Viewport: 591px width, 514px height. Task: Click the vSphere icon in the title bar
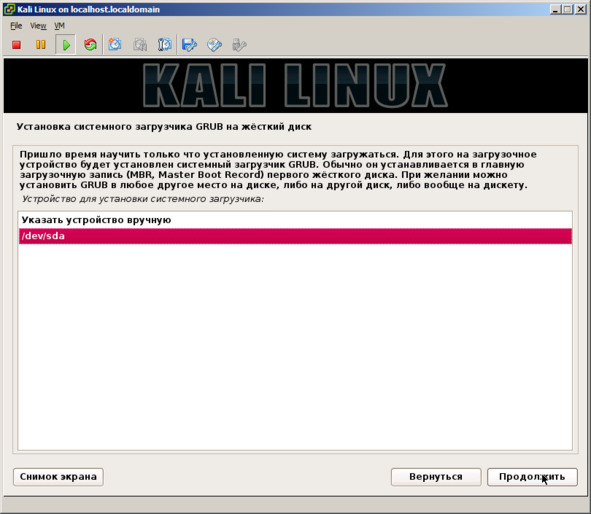coord(9,9)
